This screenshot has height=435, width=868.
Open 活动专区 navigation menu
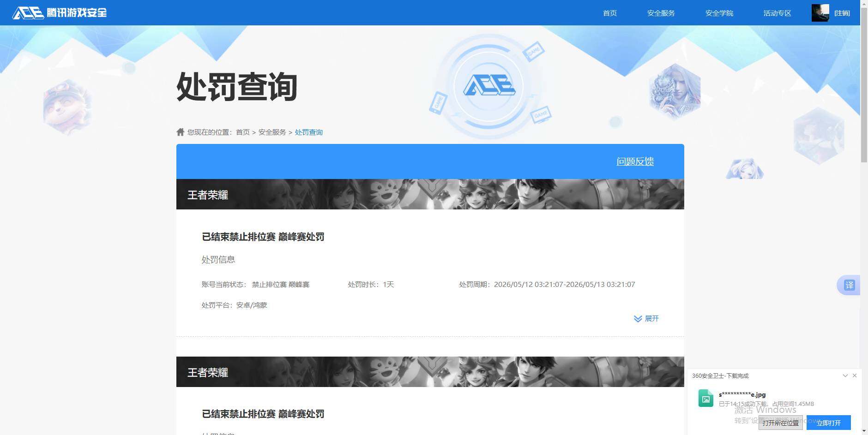point(777,13)
